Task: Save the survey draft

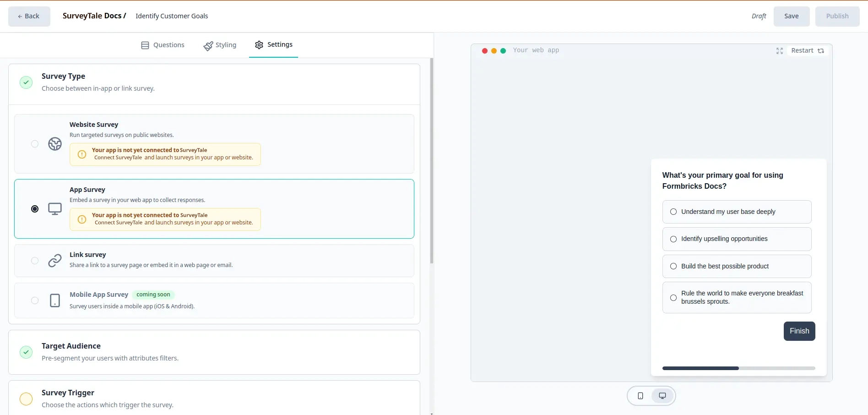Action: pyautogui.click(x=792, y=16)
